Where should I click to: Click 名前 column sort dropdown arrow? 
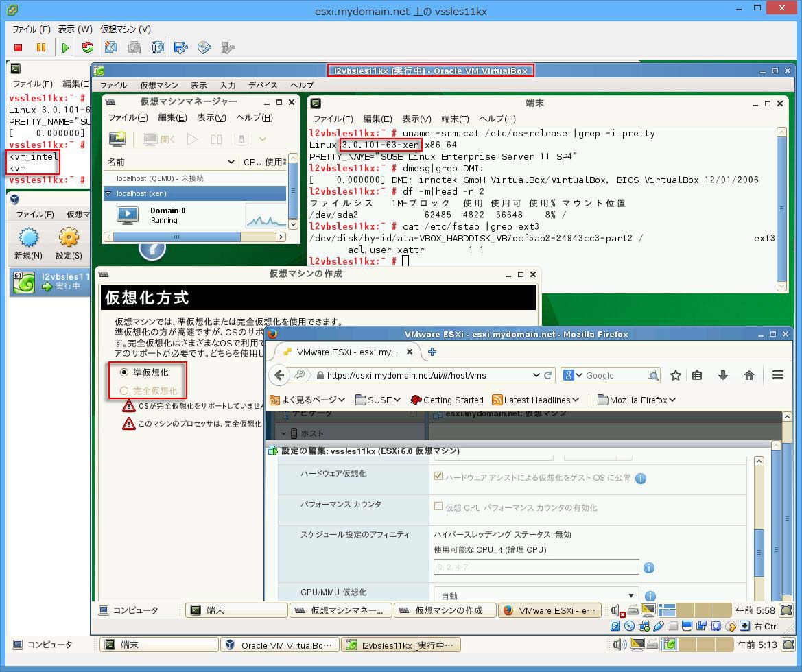[x=231, y=162]
